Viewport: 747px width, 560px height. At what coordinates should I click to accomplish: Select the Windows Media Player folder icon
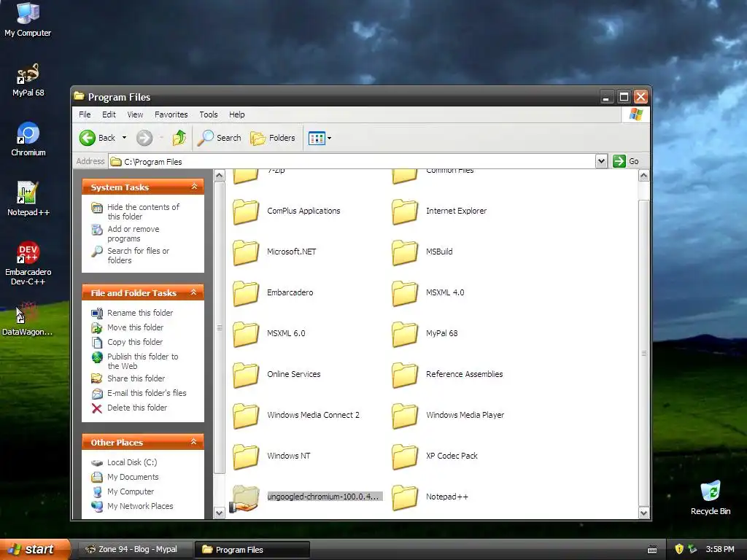pos(404,416)
